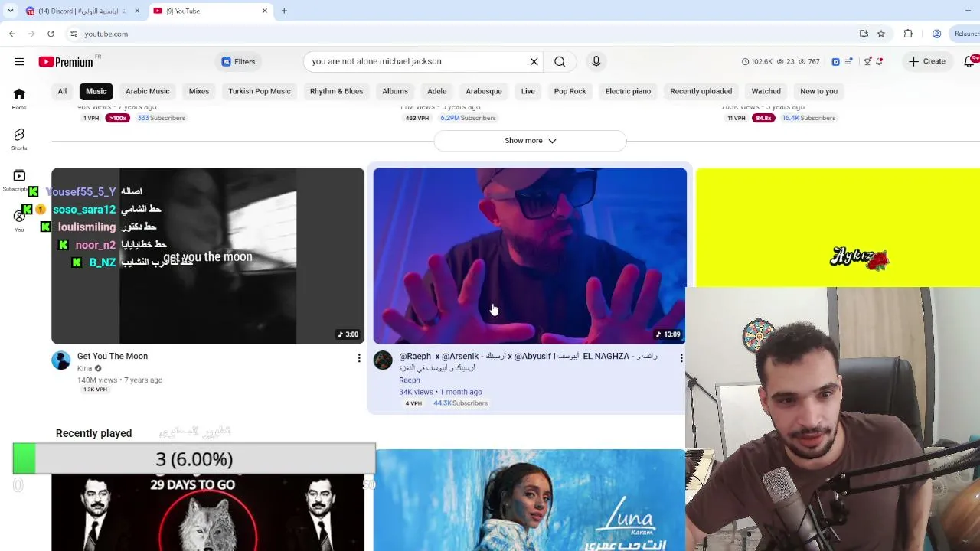Select the Arabic Music chip
Screen dimensions: 980x551
pos(148,91)
